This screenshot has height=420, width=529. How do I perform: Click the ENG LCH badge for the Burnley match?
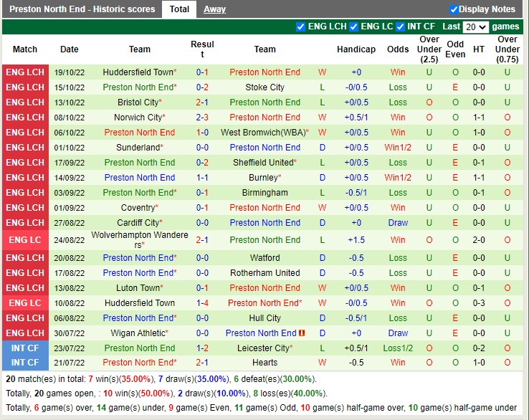25,178
